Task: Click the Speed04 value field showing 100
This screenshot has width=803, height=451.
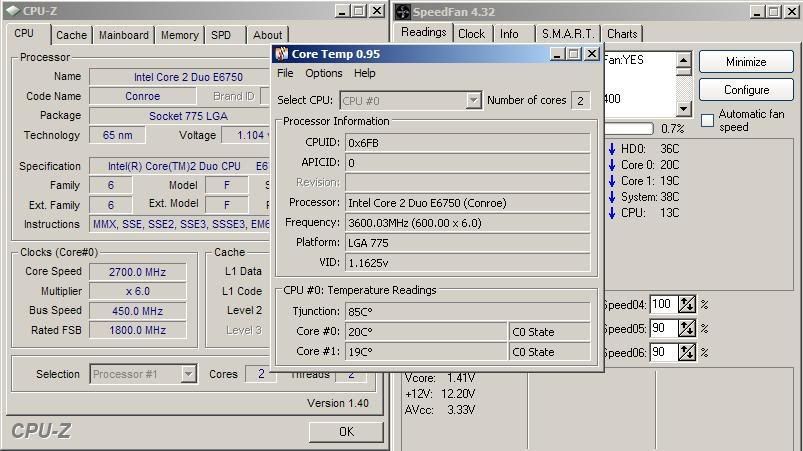Action: 664,304
